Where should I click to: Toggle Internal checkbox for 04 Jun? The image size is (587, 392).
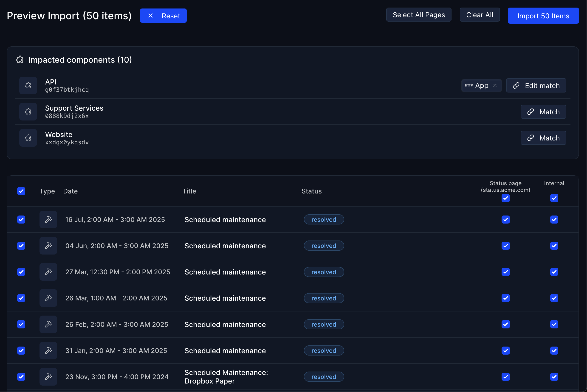tap(554, 246)
